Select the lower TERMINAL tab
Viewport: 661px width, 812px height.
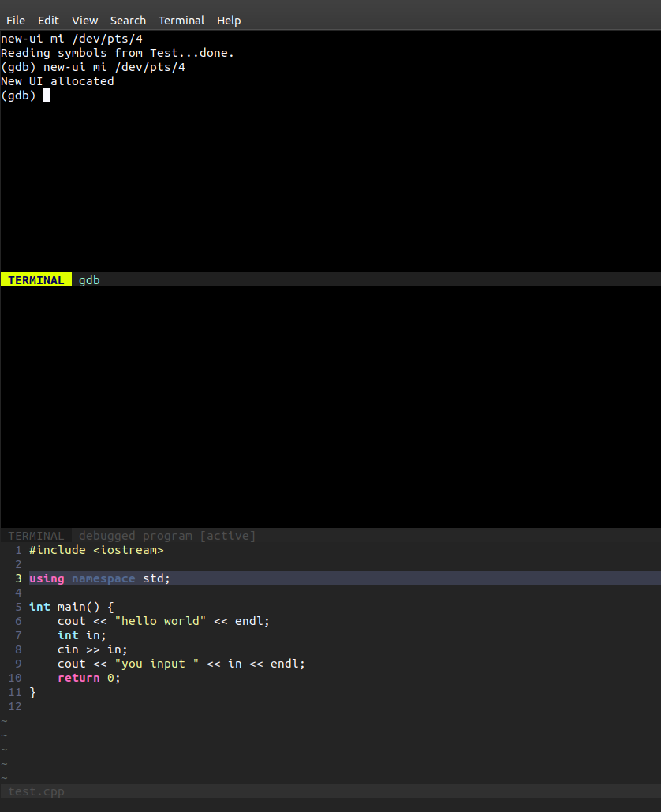click(36, 536)
